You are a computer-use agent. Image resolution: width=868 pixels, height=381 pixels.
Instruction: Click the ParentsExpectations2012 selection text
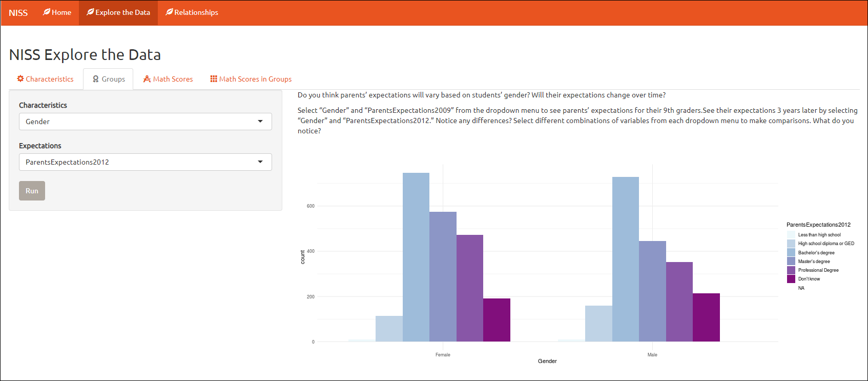(67, 162)
